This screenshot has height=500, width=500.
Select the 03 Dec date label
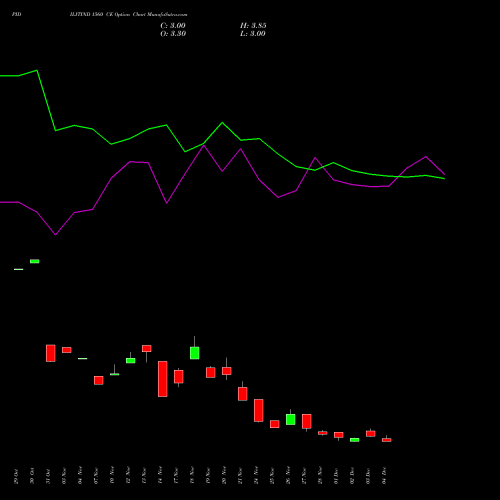pyautogui.click(x=368, y=476)
